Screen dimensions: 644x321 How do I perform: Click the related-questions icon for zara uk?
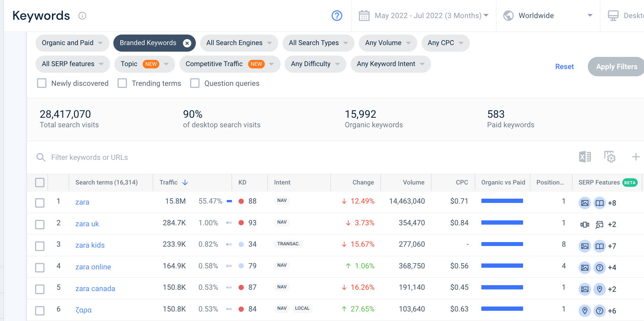point(600,225)
